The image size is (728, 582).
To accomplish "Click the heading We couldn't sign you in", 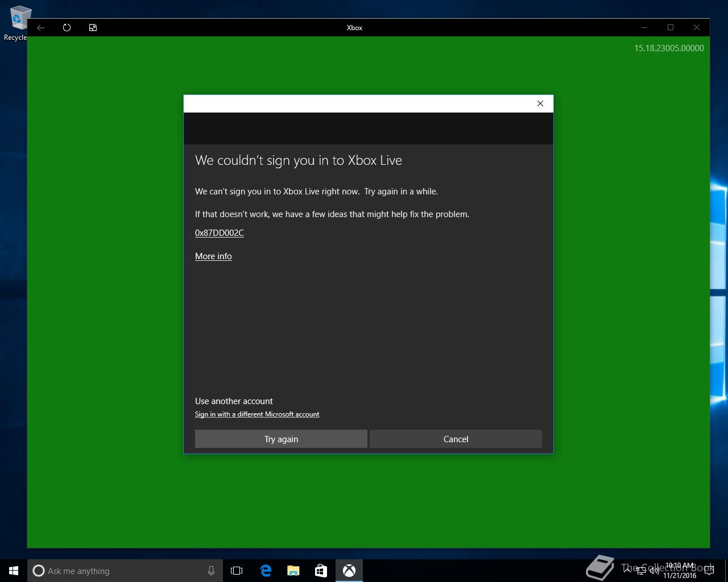I will point(299,160).
